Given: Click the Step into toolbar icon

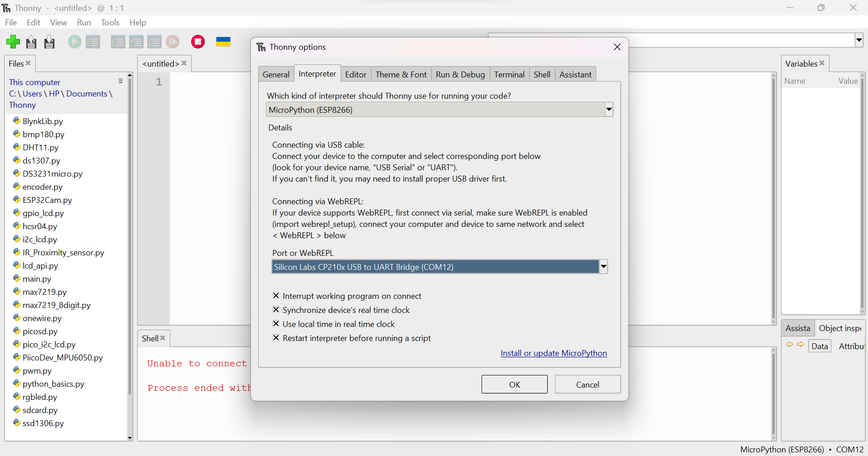Looking at the screenshot, I should point(136,42).
